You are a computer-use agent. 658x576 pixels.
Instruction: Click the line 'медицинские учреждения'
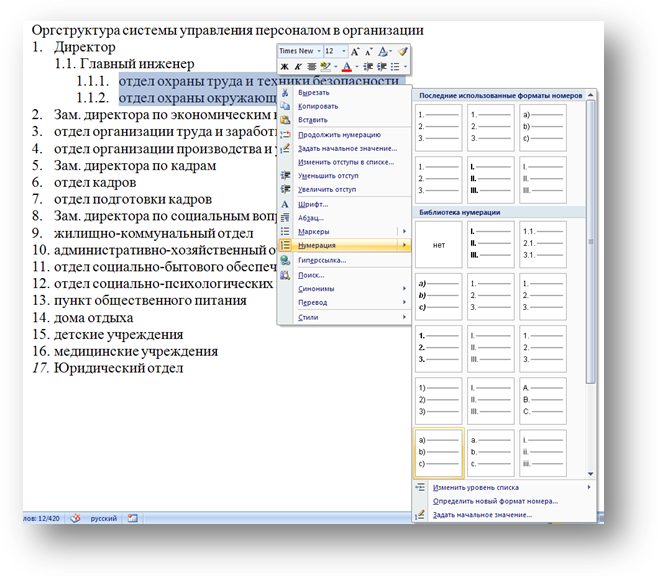click(136, 352)
